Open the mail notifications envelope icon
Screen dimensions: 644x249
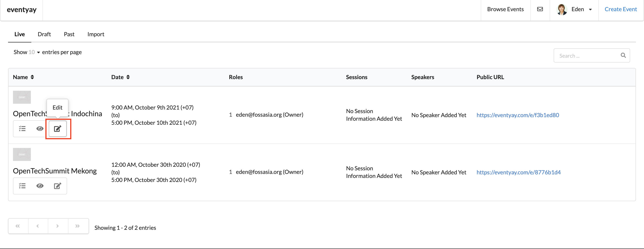[x=540, y=9]
